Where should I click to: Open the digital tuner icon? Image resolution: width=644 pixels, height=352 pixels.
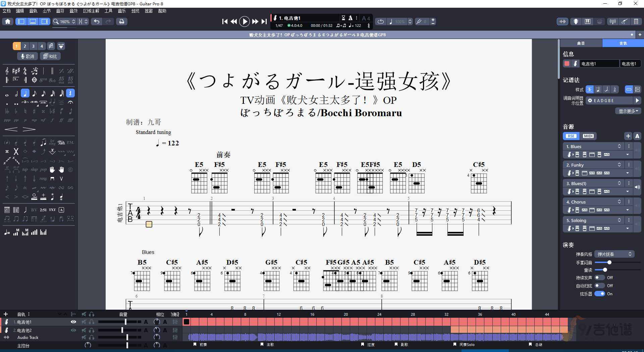point(613,21)
